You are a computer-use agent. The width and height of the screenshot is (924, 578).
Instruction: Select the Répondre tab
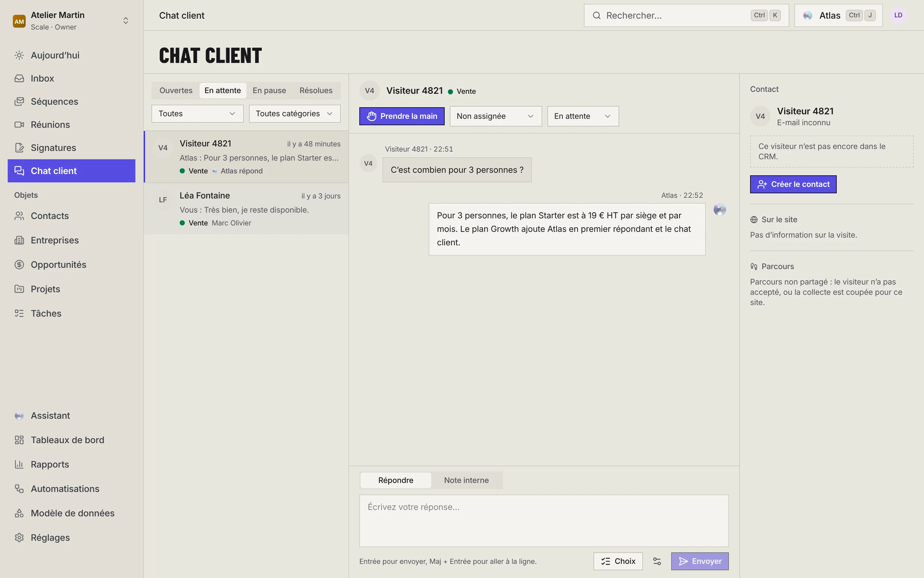396,480
